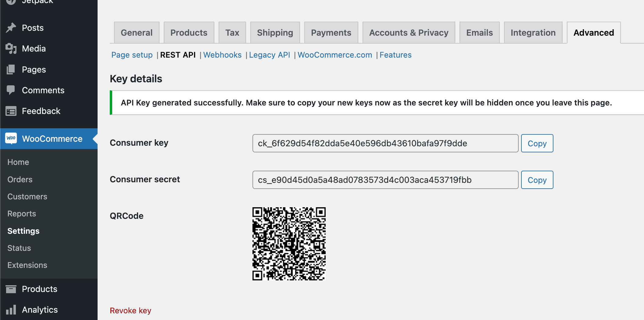The height and width of the screenshot is (320, 644).
Task: Click the generated QR code image
Action: tap(289, 244)
